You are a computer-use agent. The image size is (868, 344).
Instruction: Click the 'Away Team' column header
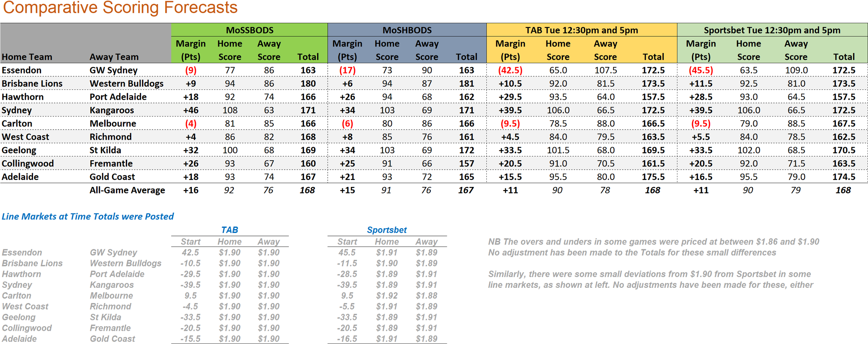pyautogui.click(x=114, y=57)
